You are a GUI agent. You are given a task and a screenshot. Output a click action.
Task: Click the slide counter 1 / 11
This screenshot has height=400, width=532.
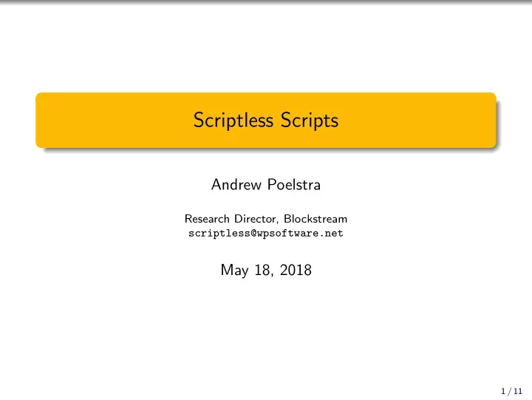pyautogui.click(x=511, y=391)
